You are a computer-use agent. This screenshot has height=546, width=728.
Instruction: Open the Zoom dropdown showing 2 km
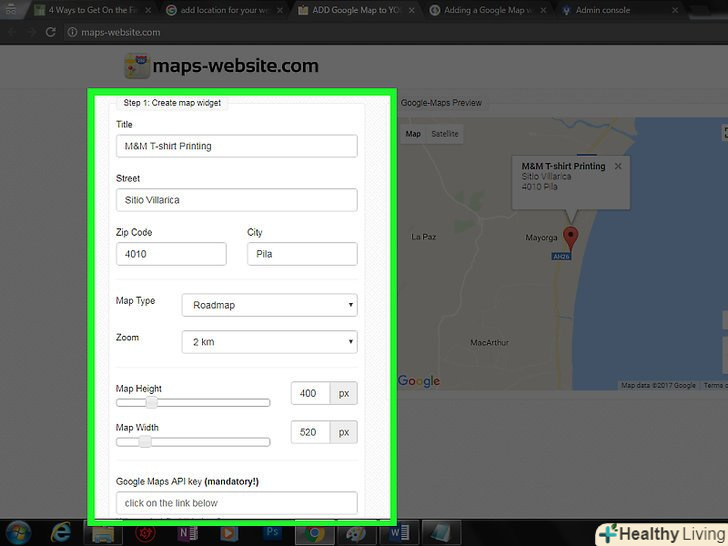click(269, 342)
